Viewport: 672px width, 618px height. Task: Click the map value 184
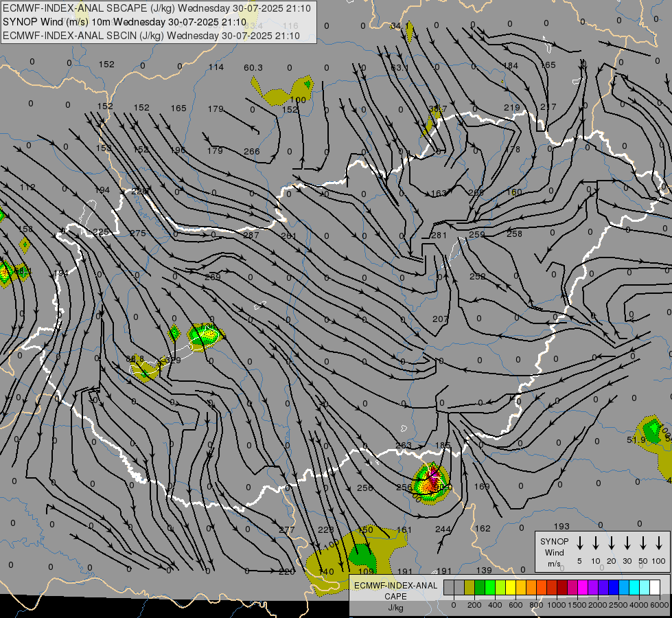511,66
